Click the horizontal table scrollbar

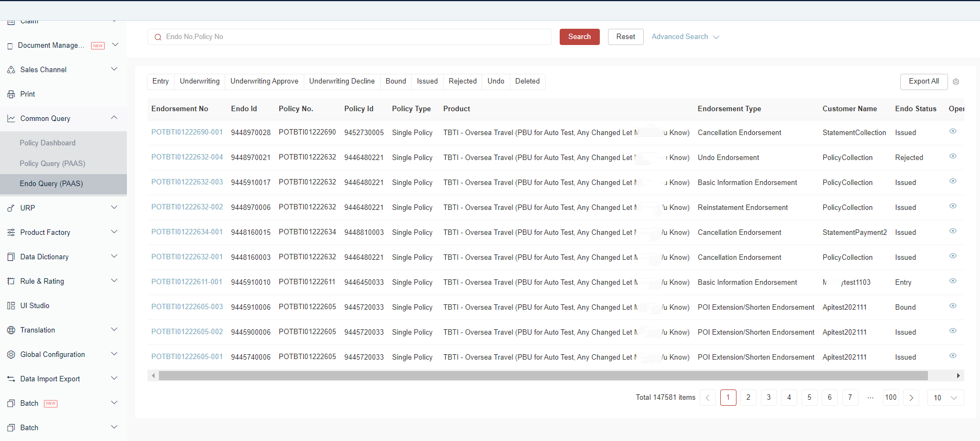click(543, 376)
